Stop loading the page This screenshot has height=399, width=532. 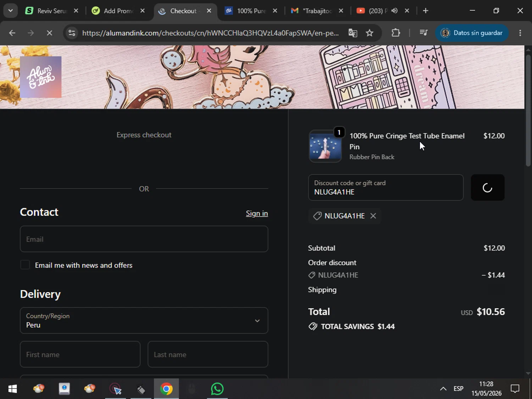49,33
